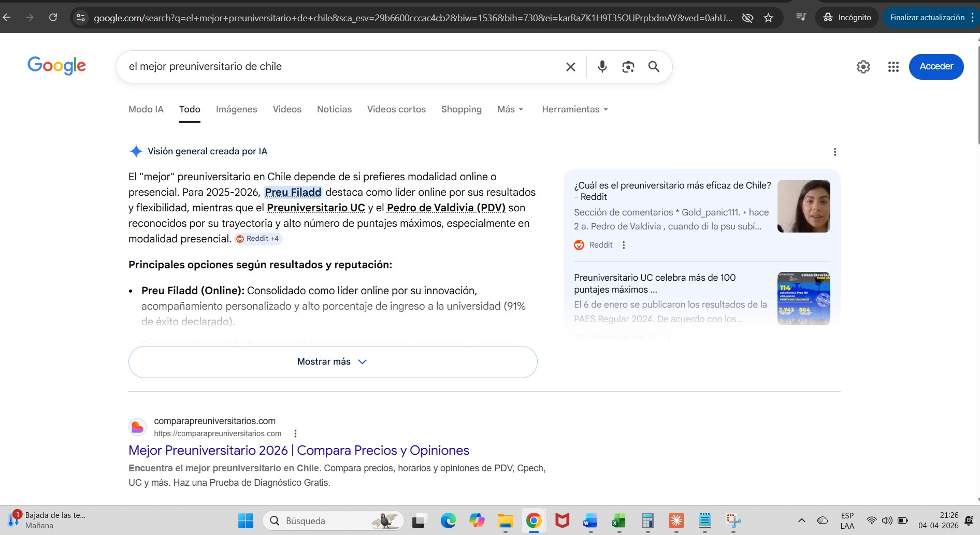Image resolution: width=980 pixels, height=535 pixels.
Task: Open the Reddit result thumbnail image
Action: [803, 206]
